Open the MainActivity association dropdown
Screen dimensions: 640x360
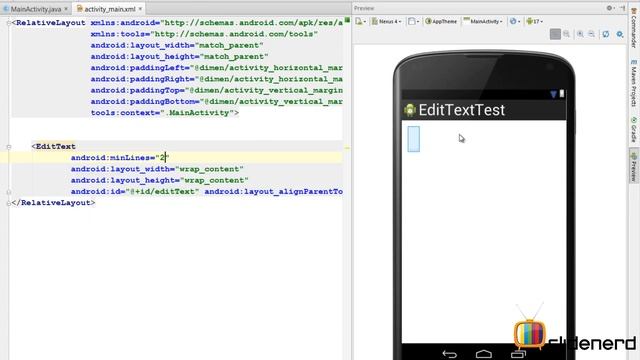483,21
